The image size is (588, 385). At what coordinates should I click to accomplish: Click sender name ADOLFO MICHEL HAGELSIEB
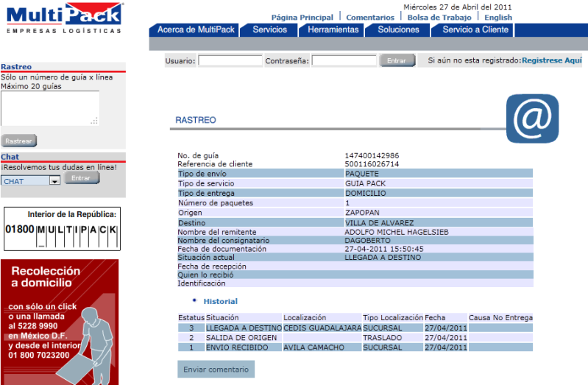[x=397, y=232]
